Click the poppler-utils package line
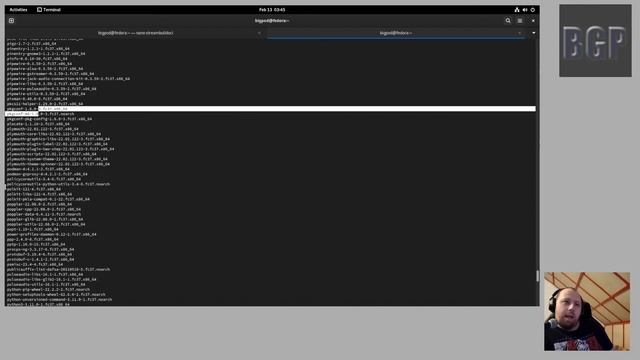The width and height of the screenshot is (640, 360). [x=46, y=224]
